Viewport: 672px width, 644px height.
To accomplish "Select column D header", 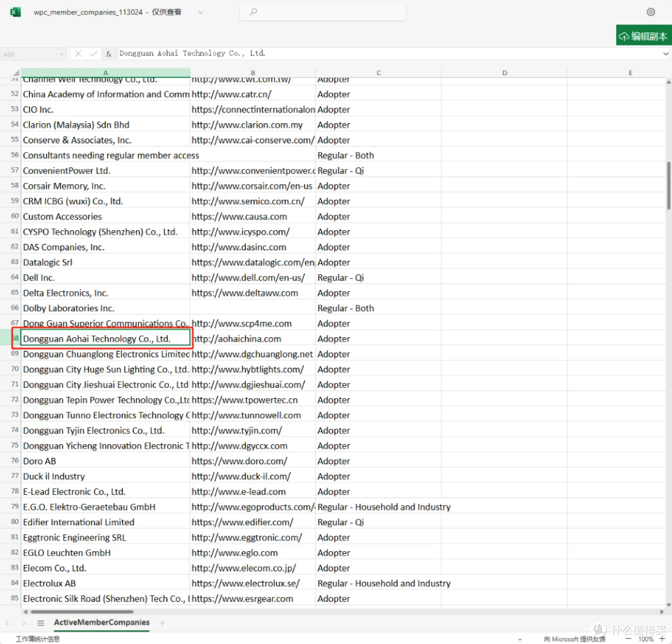I will click(x=505, y=73).
